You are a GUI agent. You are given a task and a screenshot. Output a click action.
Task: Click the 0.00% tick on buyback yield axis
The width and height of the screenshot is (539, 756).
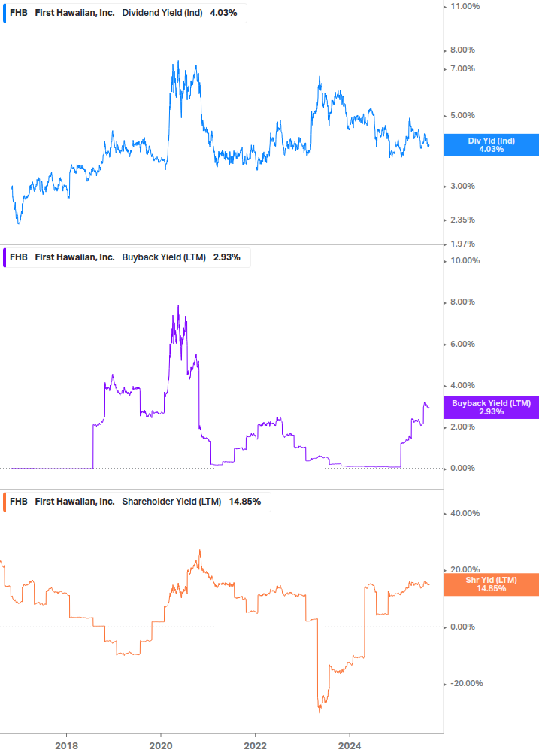(x=462, y=469)
